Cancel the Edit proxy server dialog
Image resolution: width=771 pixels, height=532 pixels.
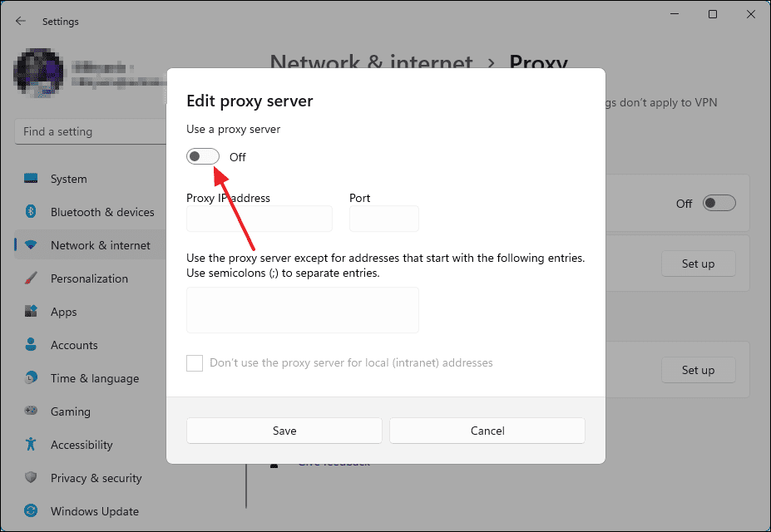(x=487, y=431)
